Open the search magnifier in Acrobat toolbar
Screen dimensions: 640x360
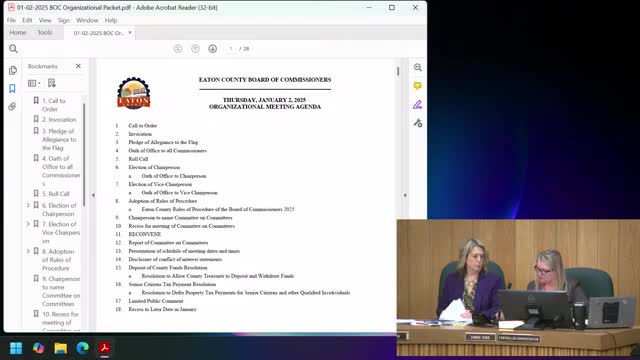pos(13,49)
